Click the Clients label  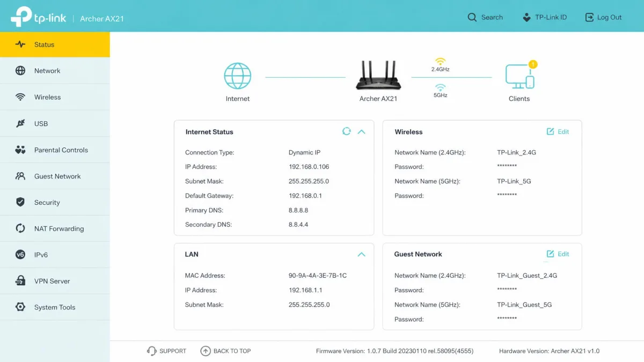pyautogui.click(x=519, y=99)
